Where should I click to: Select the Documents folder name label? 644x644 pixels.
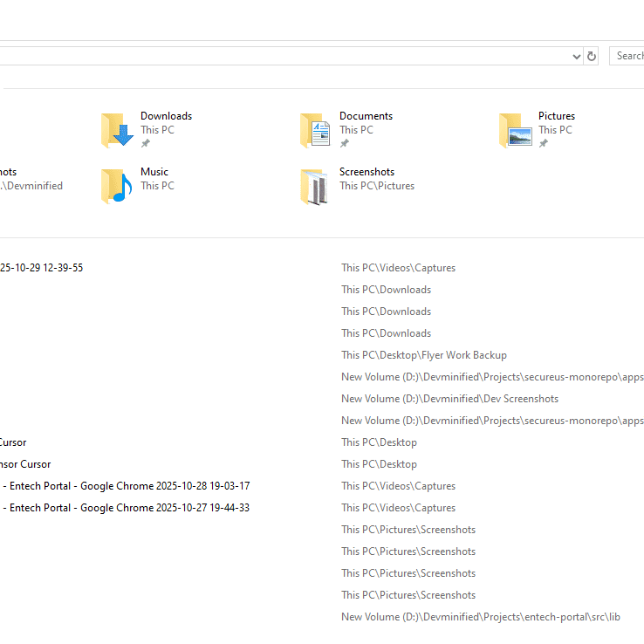tap(366, 116)
